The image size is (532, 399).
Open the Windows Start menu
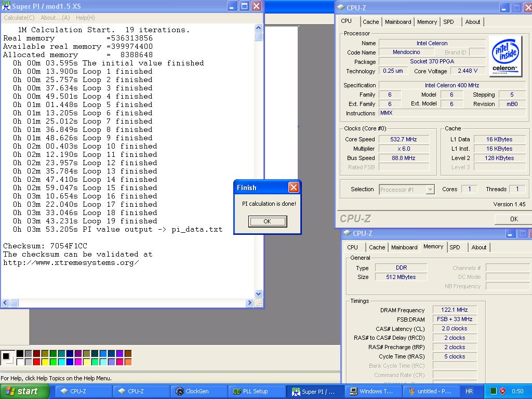pos(24,391)
